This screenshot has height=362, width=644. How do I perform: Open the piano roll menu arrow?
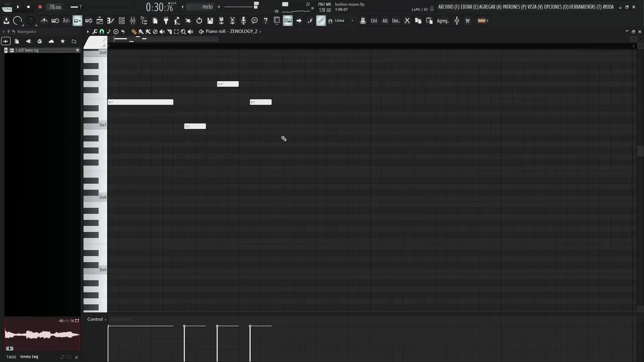click(88, 32)
